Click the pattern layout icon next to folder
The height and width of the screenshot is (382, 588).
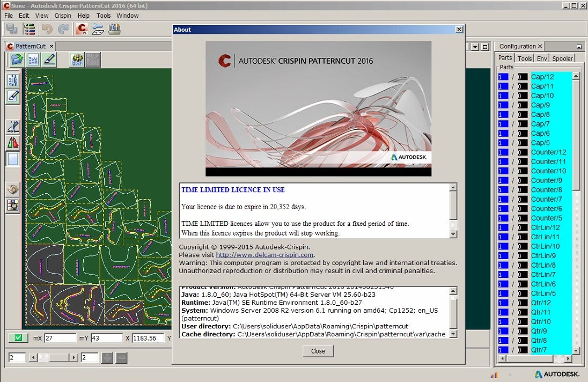[x=33, y=60]
